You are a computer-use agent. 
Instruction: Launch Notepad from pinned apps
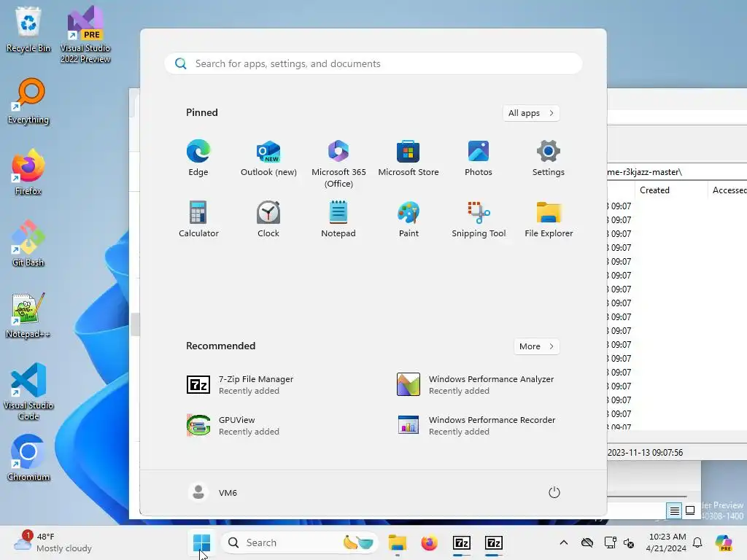click(x=338, y=219)
